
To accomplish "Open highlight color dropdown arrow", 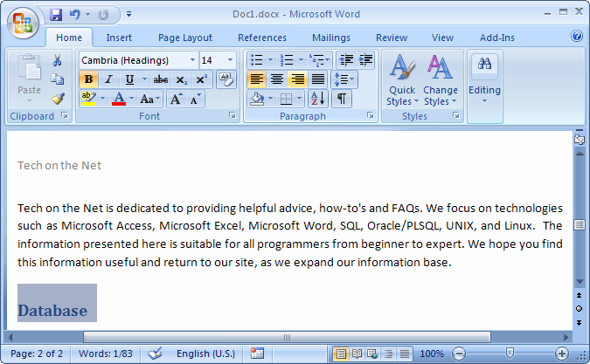I will (x=103, y=99).
